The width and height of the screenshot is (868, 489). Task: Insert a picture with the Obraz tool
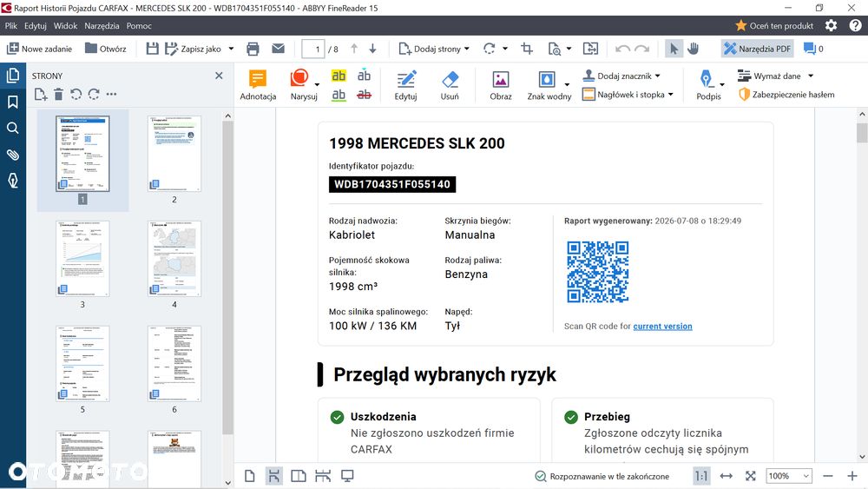501,85
